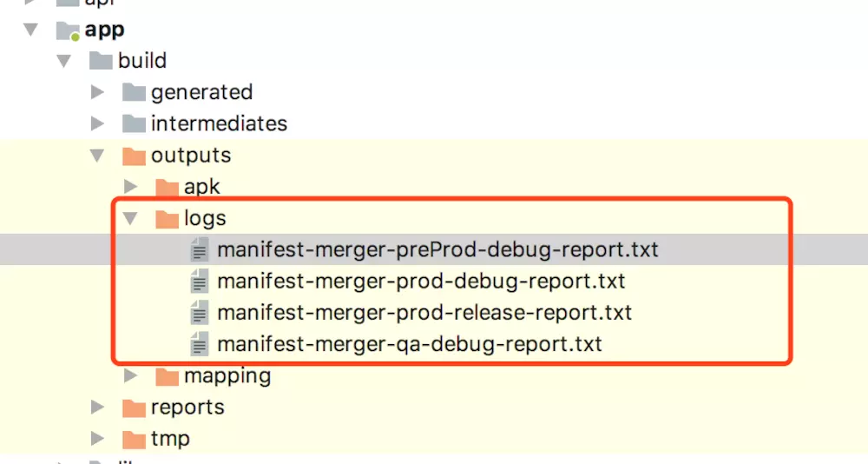Collapse the logs folder arrow
The width and height of the screenshot is (868, 464).
(x=131, y=218)
